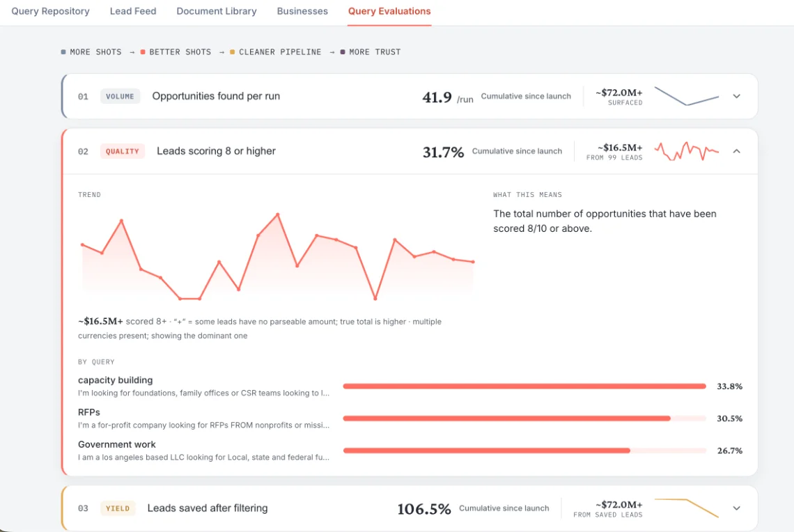Screen dimensions: 794x532
Task: Click the MORE SHOTS label
Action: (95, 52)
